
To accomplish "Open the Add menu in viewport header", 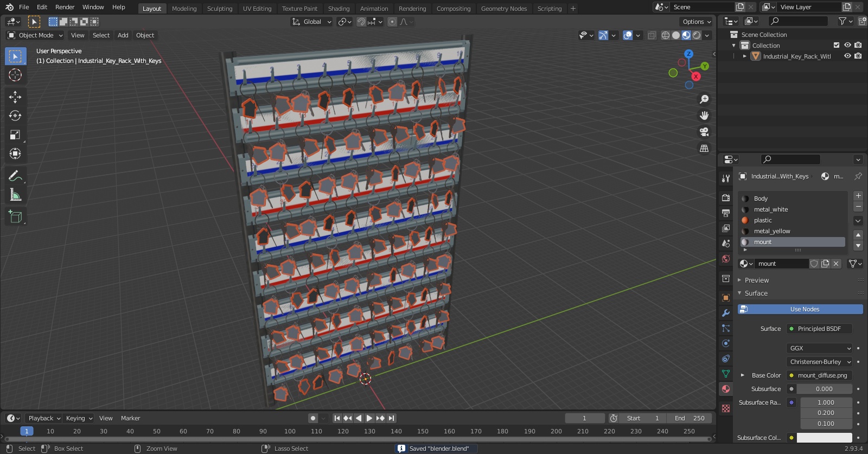I will pos(123,35).
